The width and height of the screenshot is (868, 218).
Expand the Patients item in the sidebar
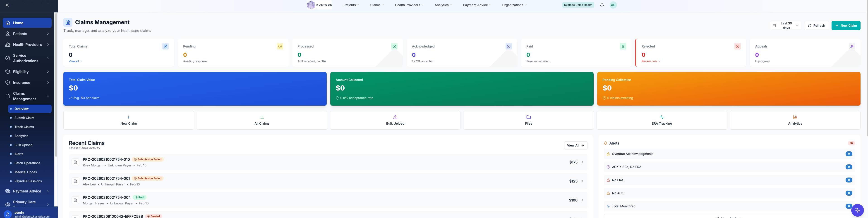tap(27, 34)
